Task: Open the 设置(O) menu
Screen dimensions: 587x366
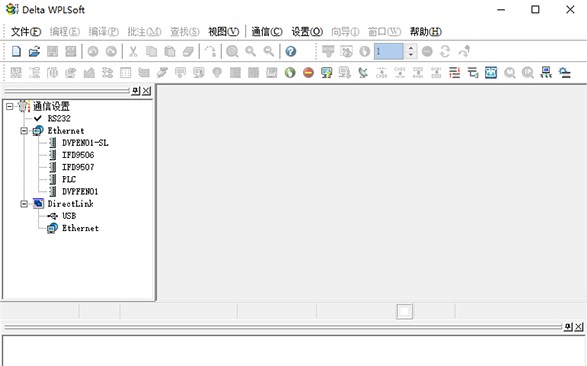Action: click(x=307, y=31)
